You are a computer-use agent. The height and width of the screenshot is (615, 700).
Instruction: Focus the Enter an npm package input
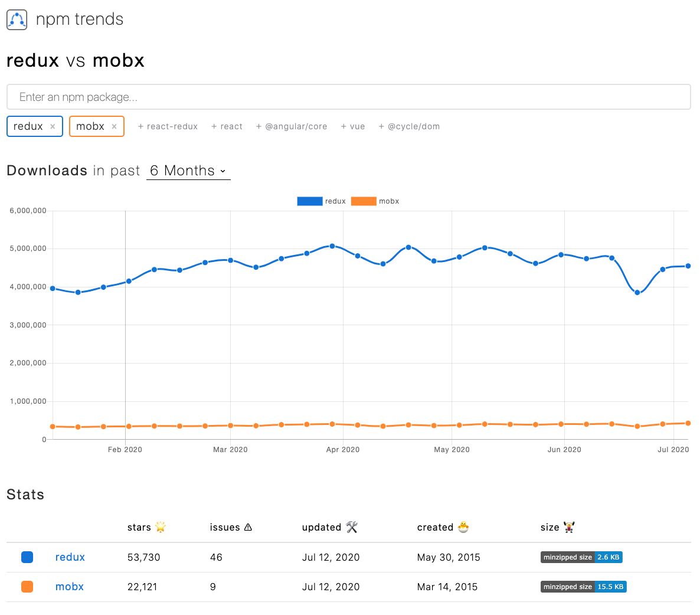click(348, 97)
